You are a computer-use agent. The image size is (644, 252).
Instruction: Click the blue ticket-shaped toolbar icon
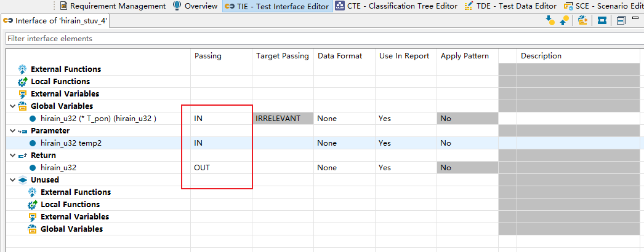click(602, 20)
